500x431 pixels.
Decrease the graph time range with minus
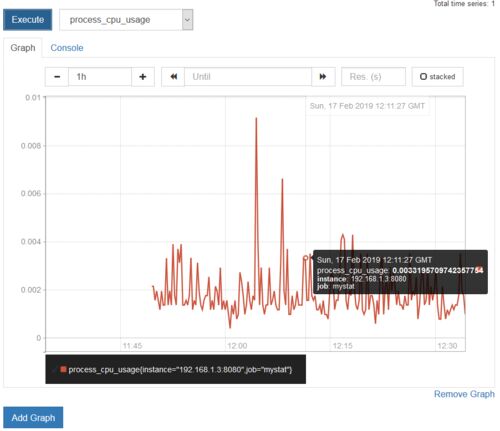[x=57, y=77]
